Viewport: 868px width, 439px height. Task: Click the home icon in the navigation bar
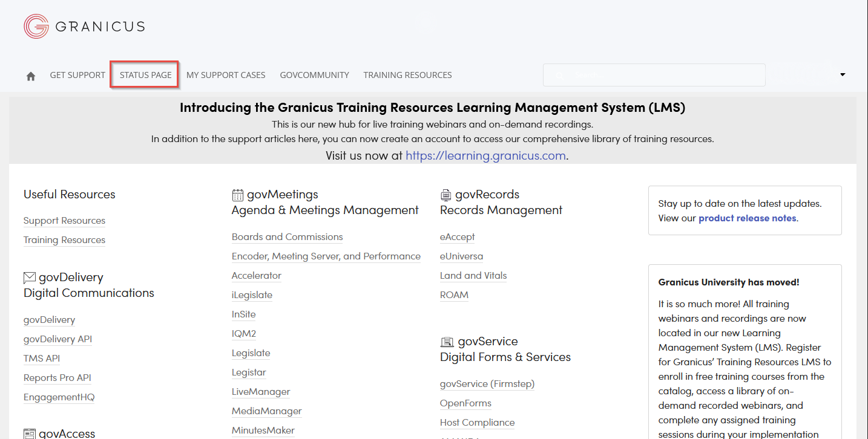[30, 75]
